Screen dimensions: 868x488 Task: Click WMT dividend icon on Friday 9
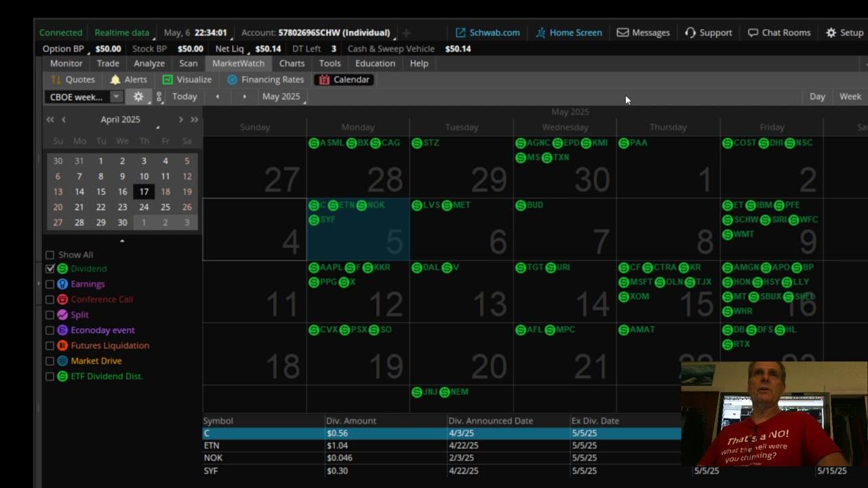click(x=728, y=235)
